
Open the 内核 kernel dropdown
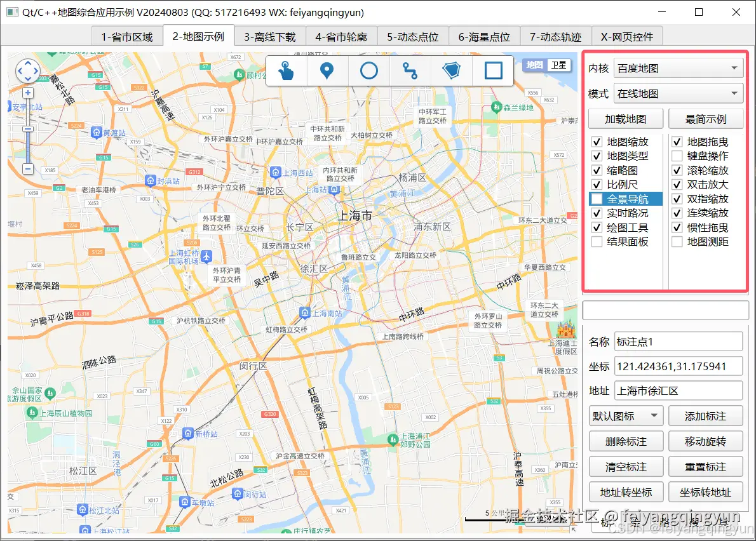pyautogui.click(x=678, y=67)
